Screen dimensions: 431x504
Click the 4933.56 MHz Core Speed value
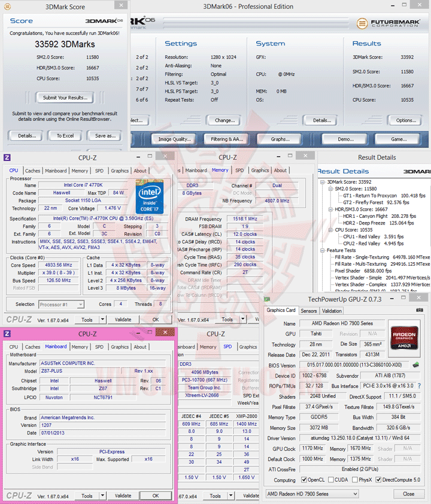[x=59, y=265]
